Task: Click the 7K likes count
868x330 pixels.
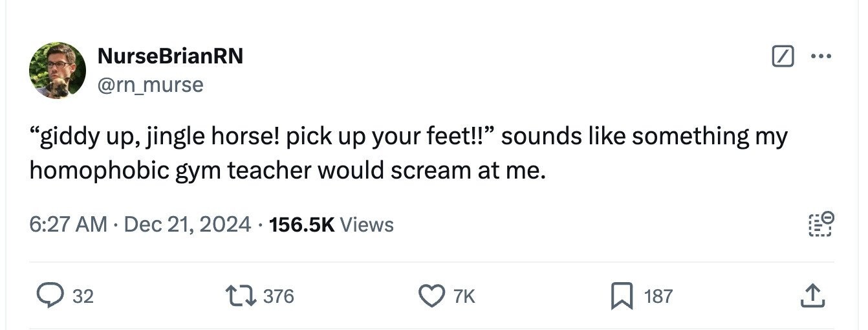Action: coord(464,296)
